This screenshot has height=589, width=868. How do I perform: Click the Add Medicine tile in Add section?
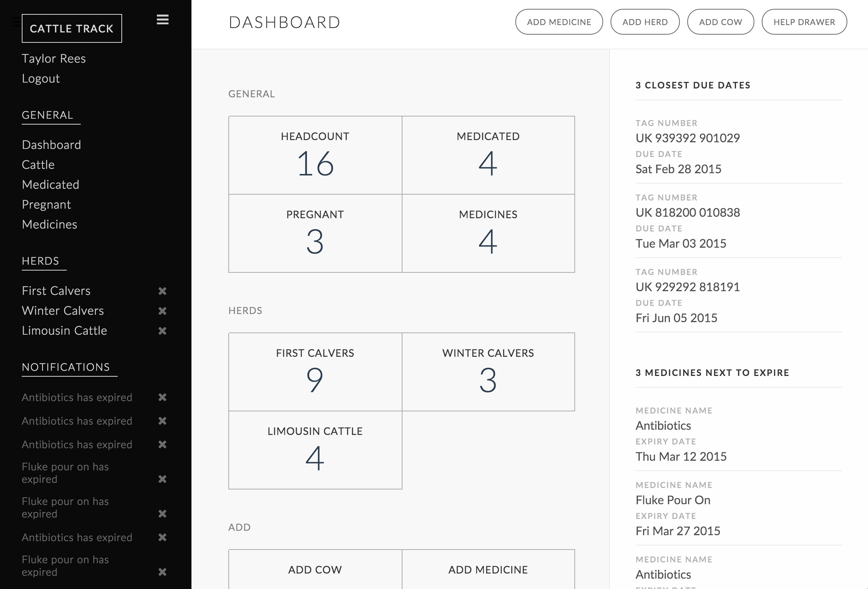tap(488, 569)
